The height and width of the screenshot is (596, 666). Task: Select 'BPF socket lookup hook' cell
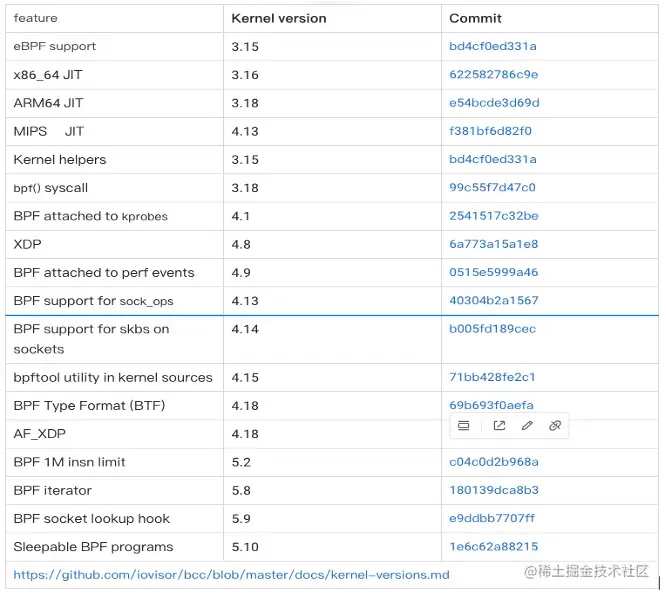[114, 519]
